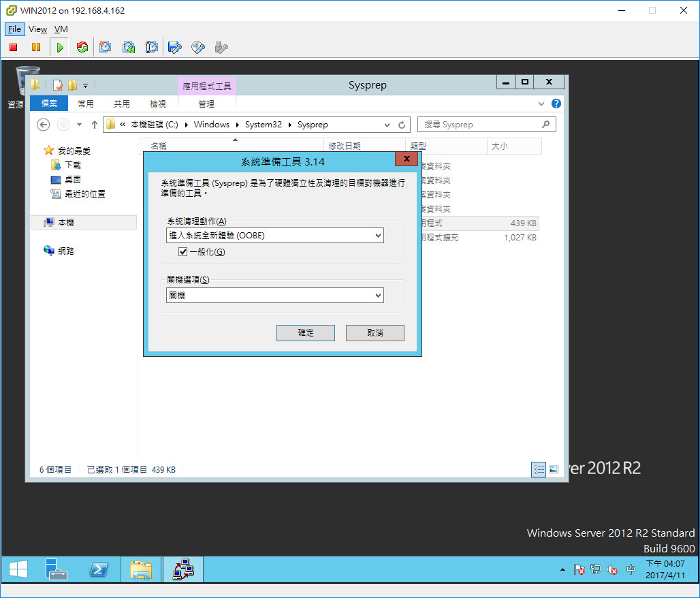Click Sysprep taskbar icon

coord(183,569)
